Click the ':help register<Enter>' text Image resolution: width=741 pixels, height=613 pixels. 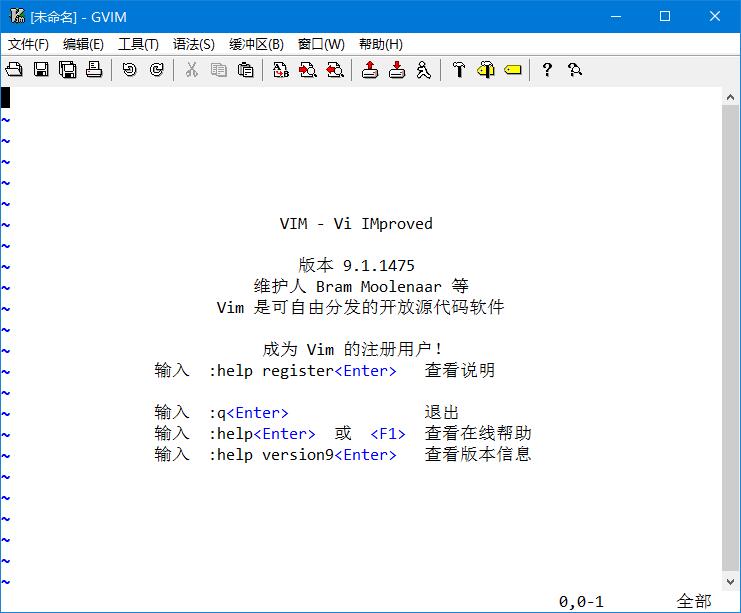tap(302, 371)
